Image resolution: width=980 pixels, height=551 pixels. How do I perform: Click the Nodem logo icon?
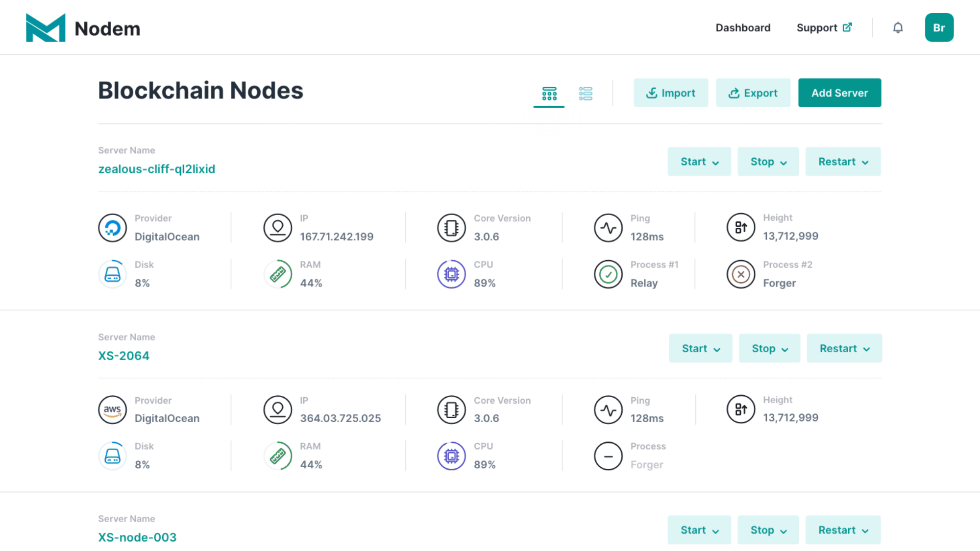(x=46, y=27)
